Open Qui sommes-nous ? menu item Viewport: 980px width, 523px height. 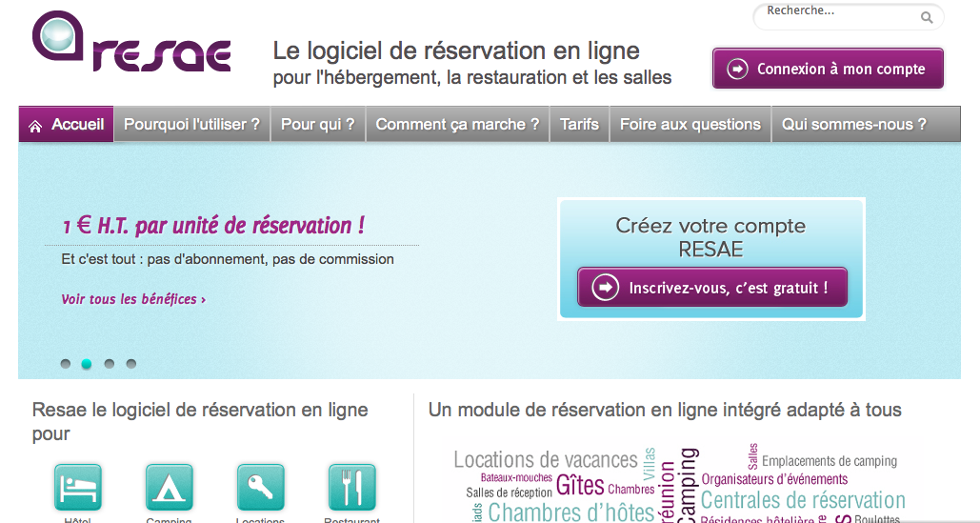coord(854,125)
